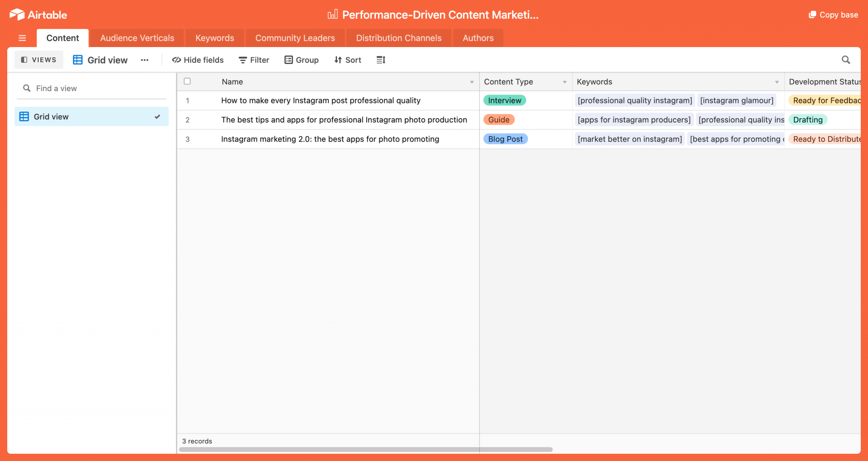The image size is (868, 461).
Task: Click the search magnifier icon in toolbar
Action: (x=846, y=60)
